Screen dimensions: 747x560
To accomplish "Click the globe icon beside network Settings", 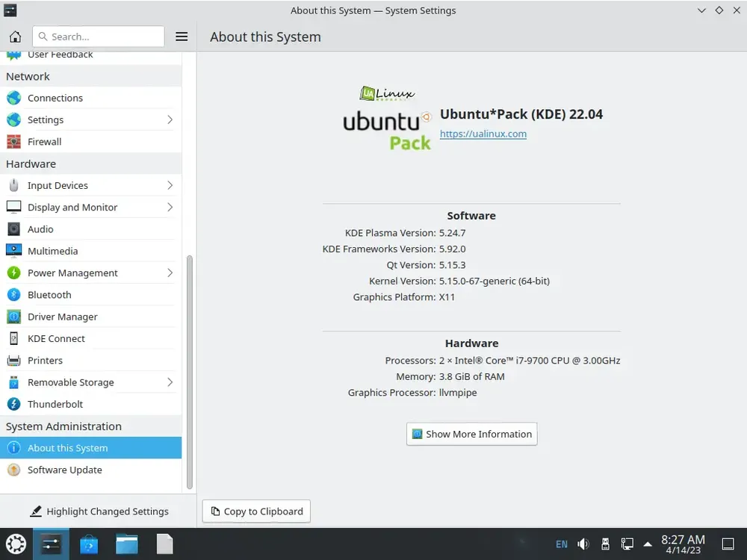I will pyautogui.click(x=13, y=120).
